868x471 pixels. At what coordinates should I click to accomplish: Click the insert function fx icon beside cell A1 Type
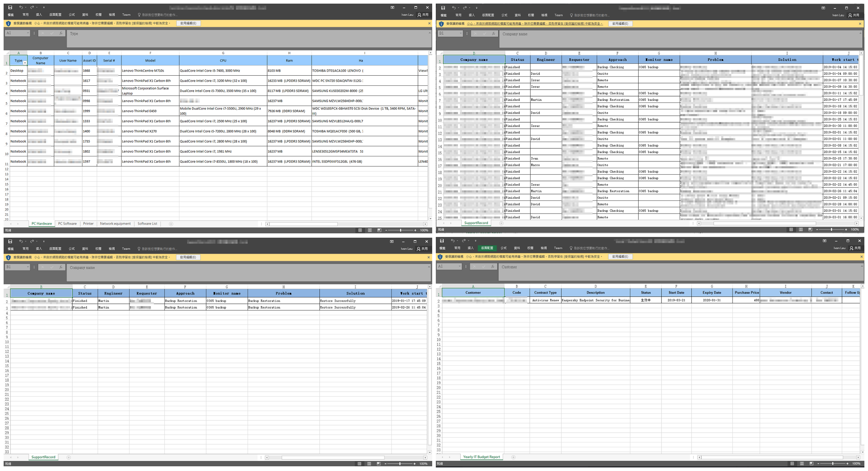(61, 33)
